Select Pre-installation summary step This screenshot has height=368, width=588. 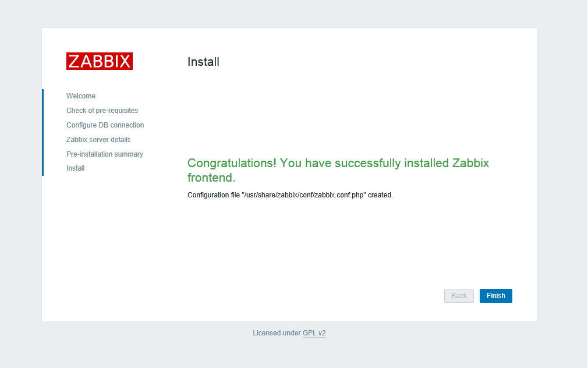tap(105, 154)
